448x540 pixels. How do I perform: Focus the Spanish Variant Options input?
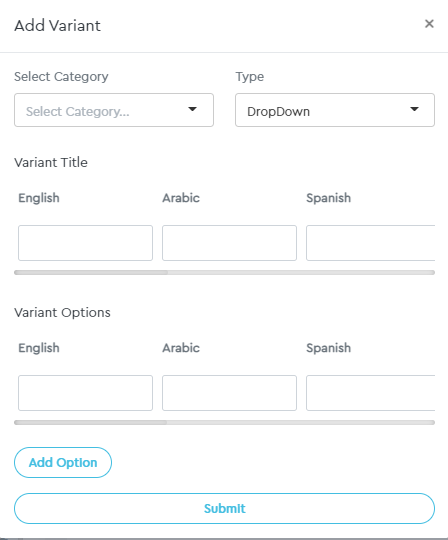[x=371, y=393]
